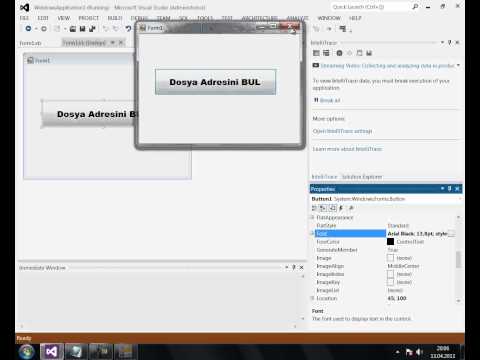Pin the Properties panel
This screenshot has height=360, width=480.
click(450, 189)
